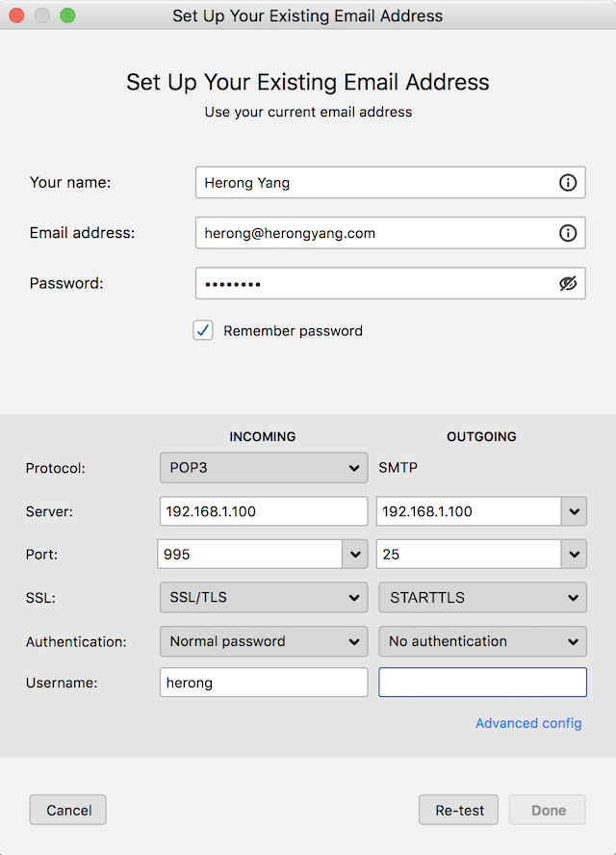
Task: Open Advanced config
Action: coord(528,723)
